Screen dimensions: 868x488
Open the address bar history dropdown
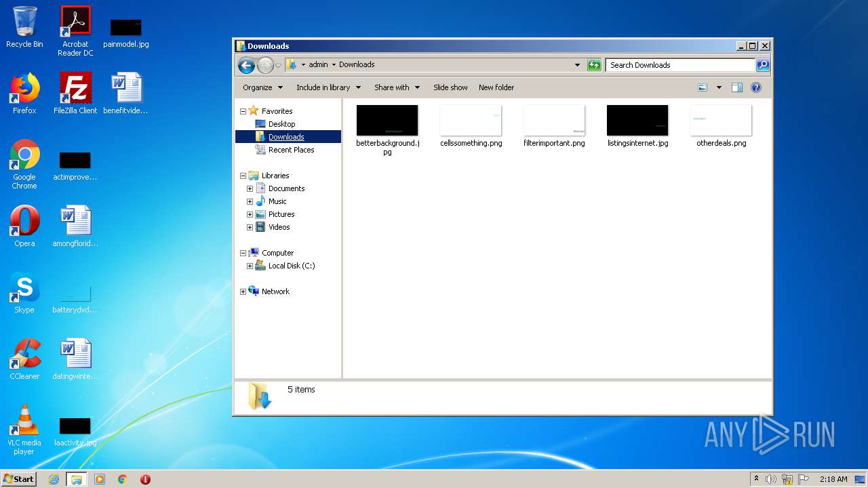577,65
